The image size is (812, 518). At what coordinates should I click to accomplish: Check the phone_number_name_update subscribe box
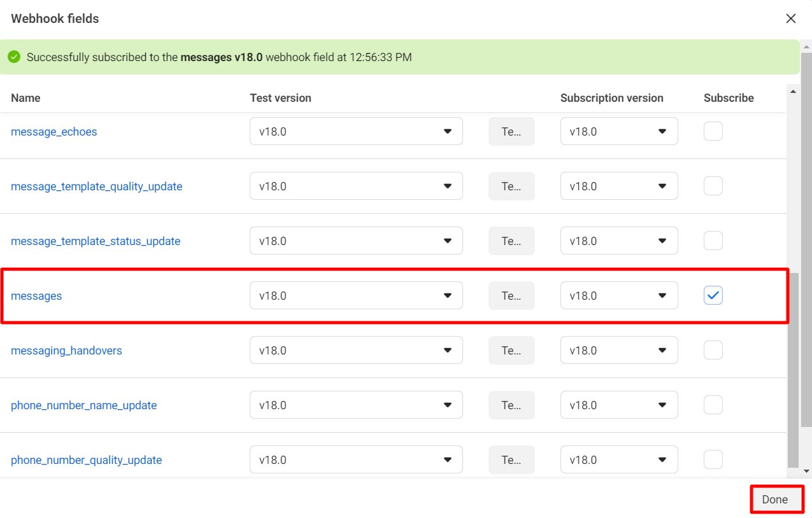pos(713,405)
